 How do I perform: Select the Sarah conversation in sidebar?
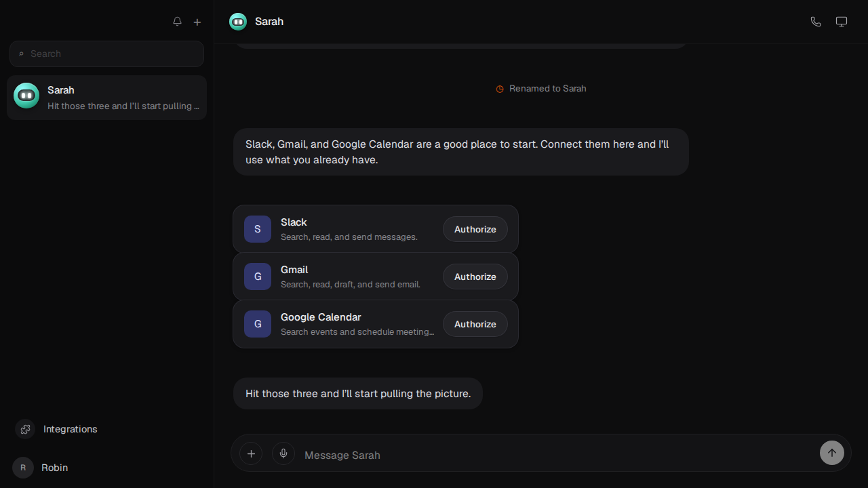(x=106, y=98)
